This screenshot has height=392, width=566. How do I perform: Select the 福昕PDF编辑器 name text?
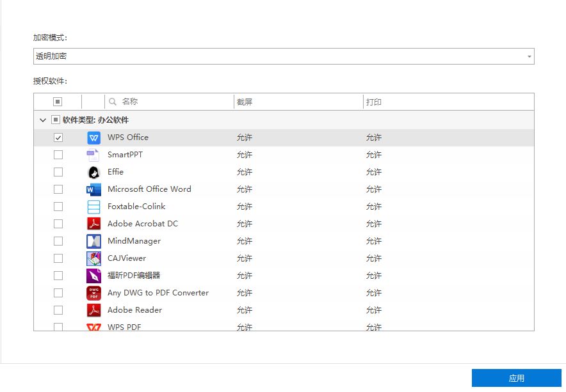[134, 276]
